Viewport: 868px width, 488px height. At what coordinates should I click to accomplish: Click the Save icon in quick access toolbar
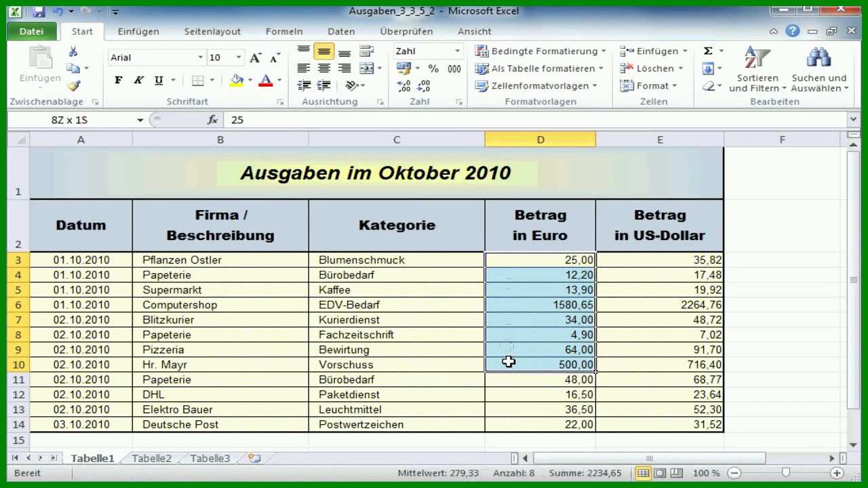point(39,12)
